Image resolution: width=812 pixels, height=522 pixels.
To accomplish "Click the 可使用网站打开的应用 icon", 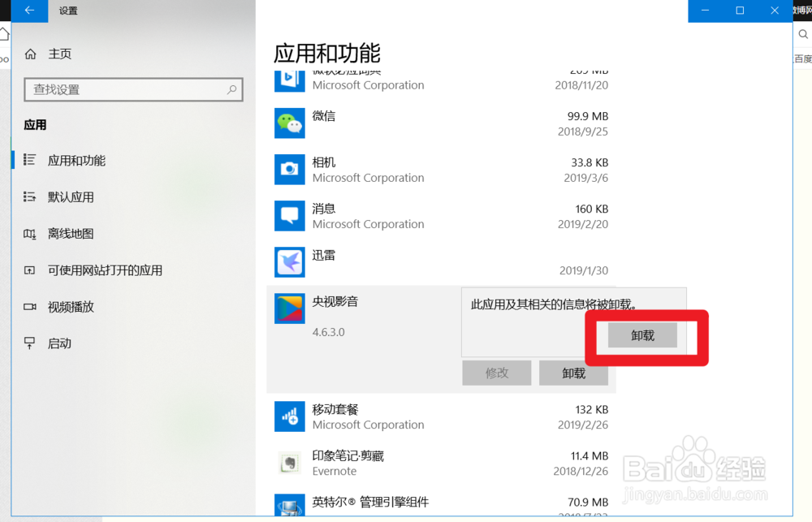I will coord(29,270).
